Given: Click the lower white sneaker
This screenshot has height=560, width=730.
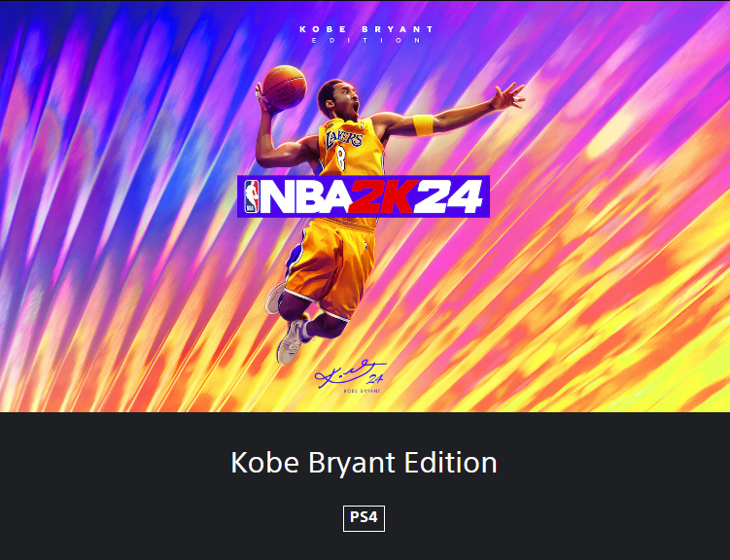Looking at the screenshot, I should (291, 342).
